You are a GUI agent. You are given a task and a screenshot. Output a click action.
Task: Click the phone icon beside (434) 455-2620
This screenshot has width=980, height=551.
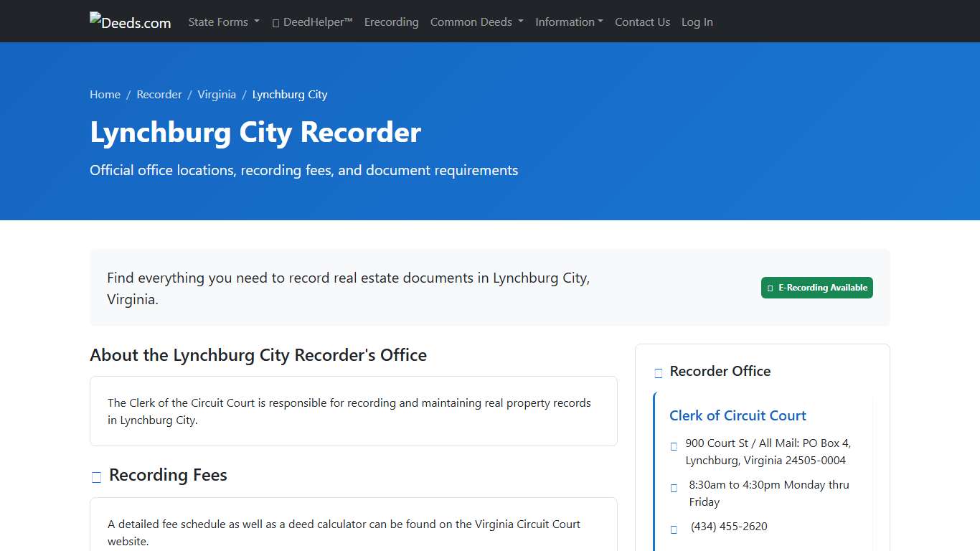click(673, 529)
